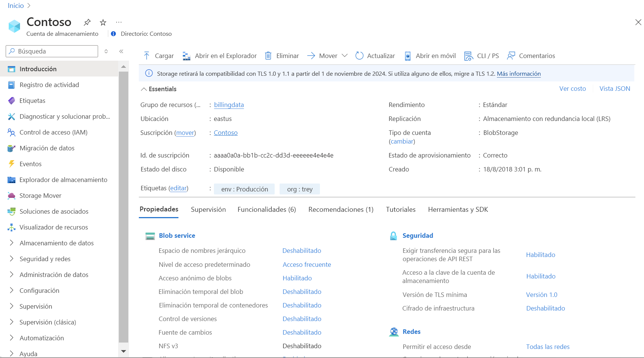Collapse the Essentials section
Image resolution: width=644 pixels, height=358 pixels.
point(144,89)
